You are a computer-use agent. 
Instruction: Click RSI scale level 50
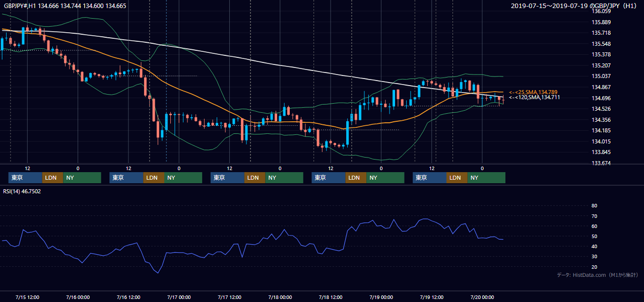click(594, 236)
